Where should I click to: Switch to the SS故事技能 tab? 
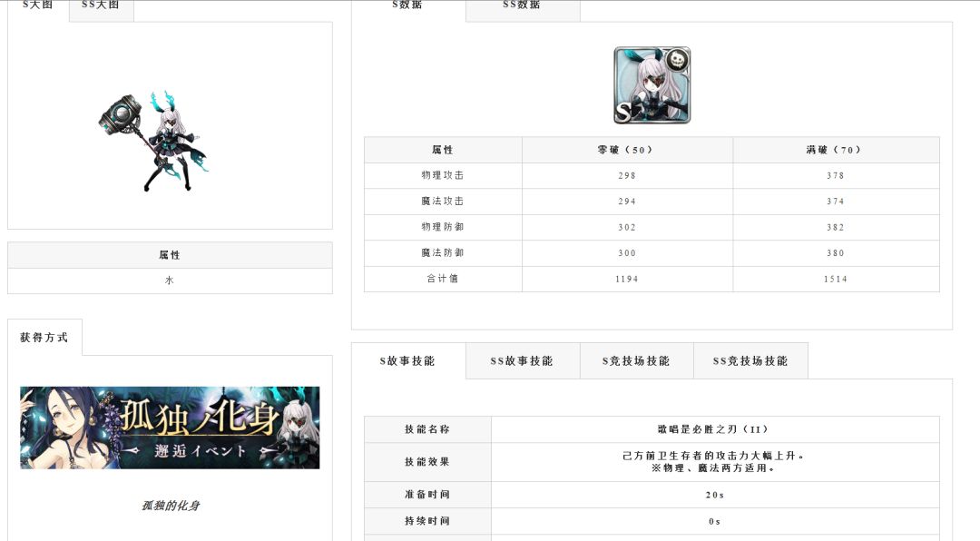523,361
